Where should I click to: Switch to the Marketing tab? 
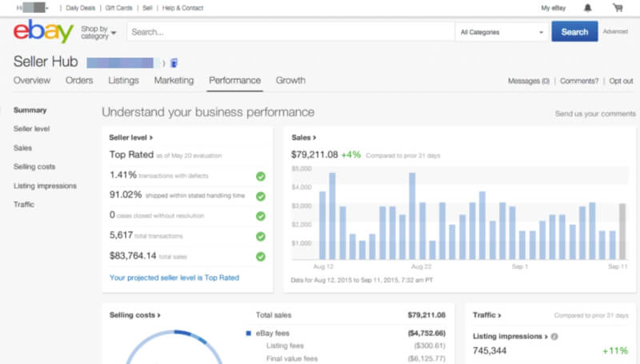click(x=174, y=80)
